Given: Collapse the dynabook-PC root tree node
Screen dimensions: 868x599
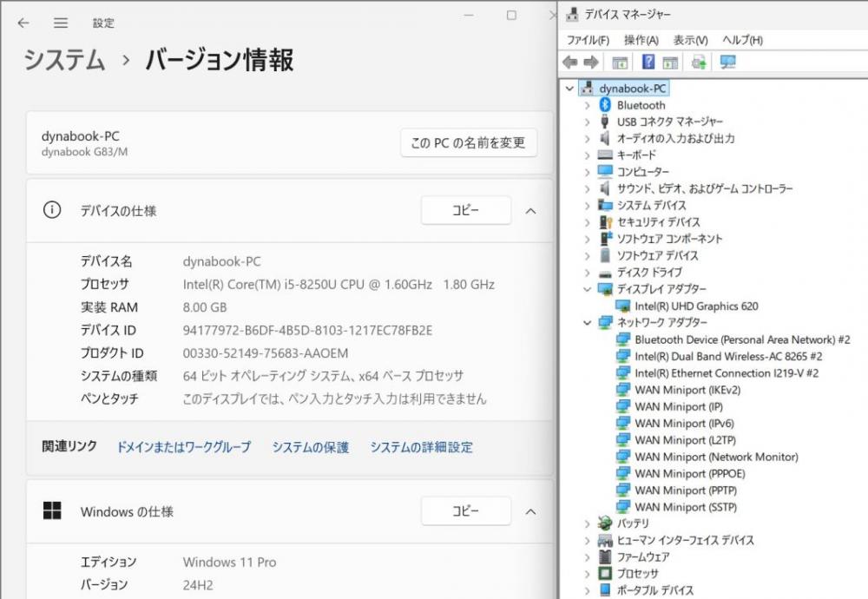Looking at the screenshot, I should tap(569, 88).
